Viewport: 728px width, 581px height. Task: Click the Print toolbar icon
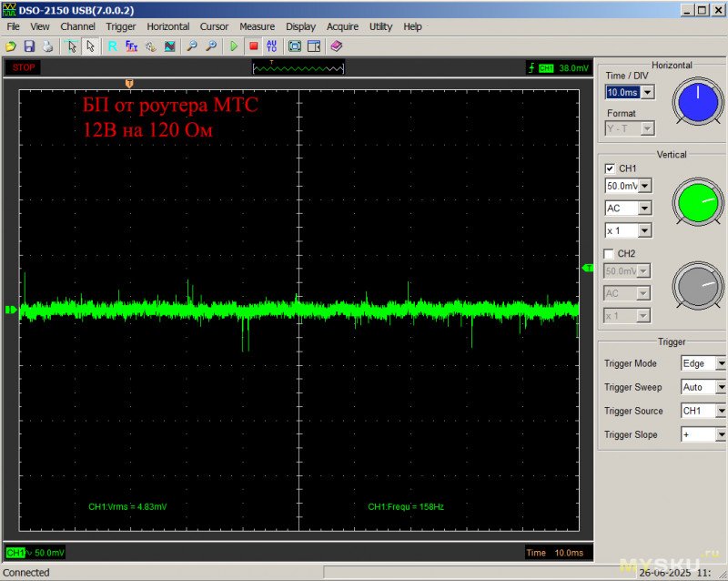[47, 46]
